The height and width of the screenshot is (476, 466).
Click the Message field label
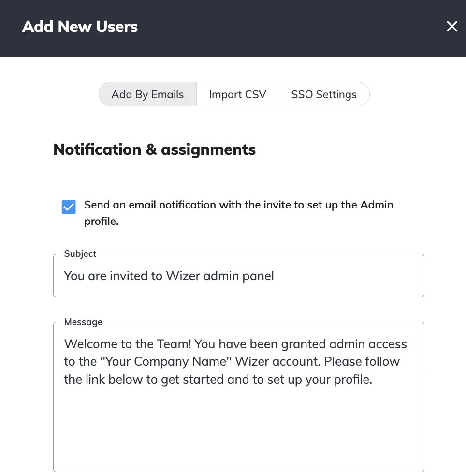pos(83,322)
